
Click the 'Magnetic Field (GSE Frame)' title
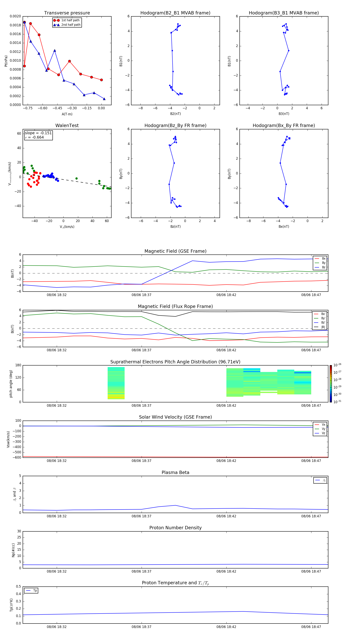pyautogui.click(x=175, y=251)
